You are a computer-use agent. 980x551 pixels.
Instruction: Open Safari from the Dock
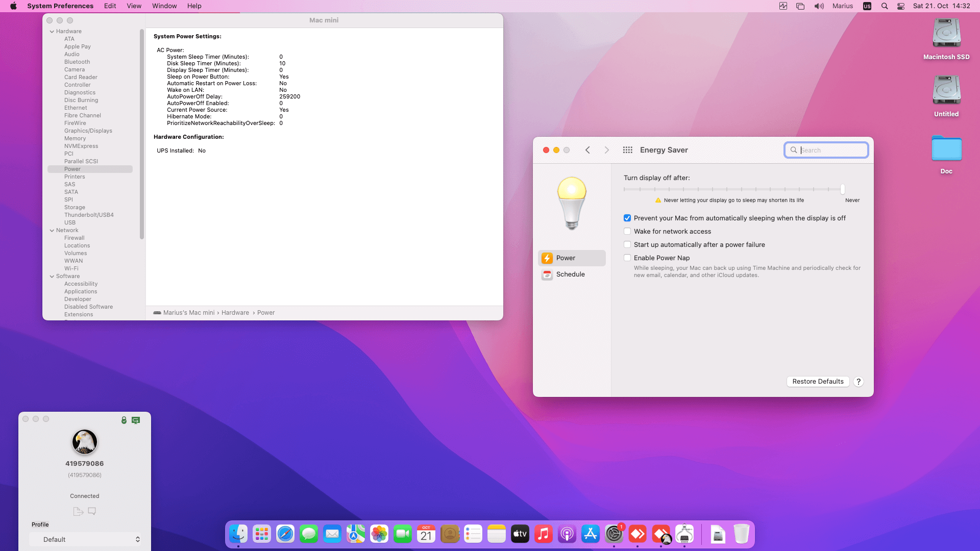click(285, 534)
